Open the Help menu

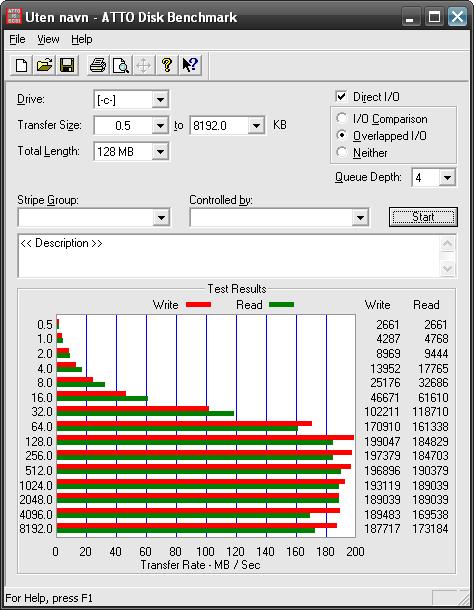click(82, 39)
